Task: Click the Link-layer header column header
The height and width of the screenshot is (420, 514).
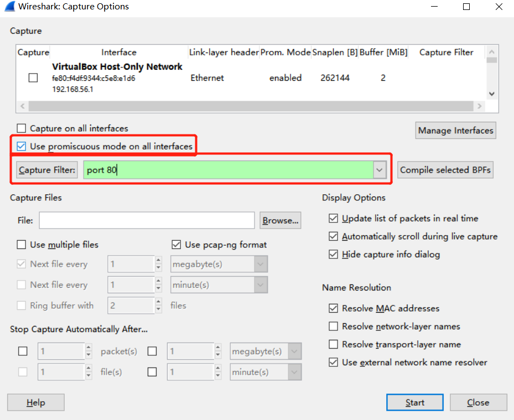Action: click(x=224, y=52)
